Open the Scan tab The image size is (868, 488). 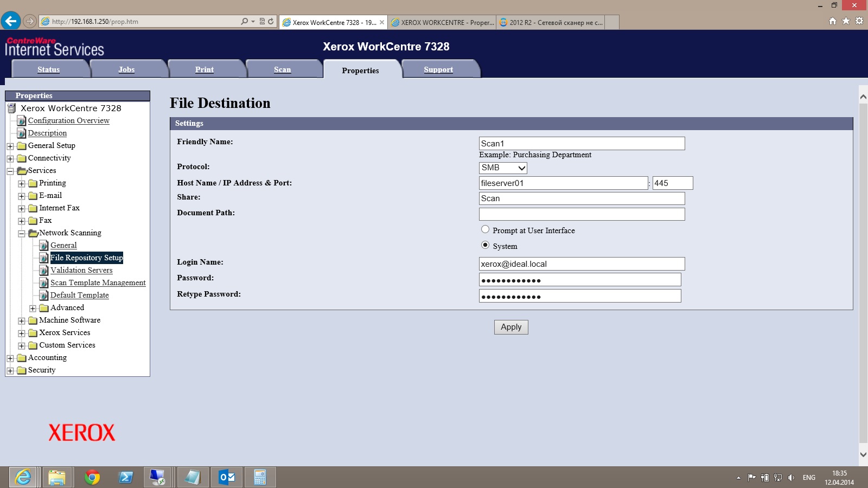[x=282, y=69]
